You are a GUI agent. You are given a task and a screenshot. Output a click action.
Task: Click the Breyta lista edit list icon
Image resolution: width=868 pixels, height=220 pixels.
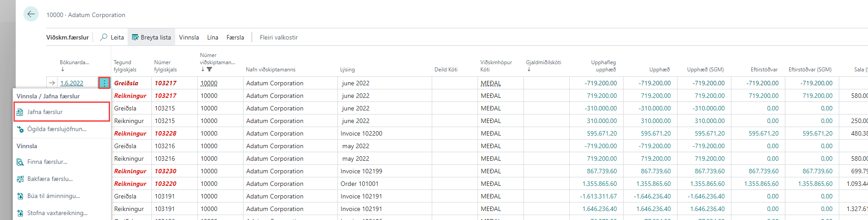(x=135, y=37)
